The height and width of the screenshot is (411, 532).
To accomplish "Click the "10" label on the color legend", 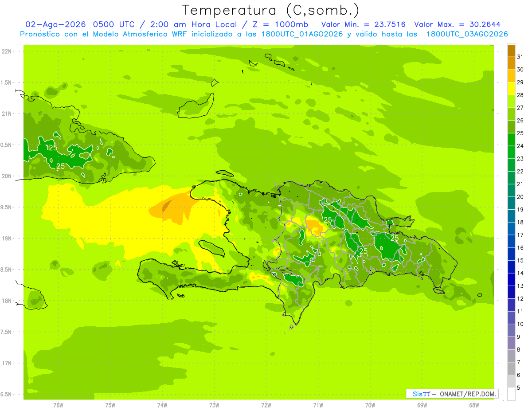I will (520, 324).
